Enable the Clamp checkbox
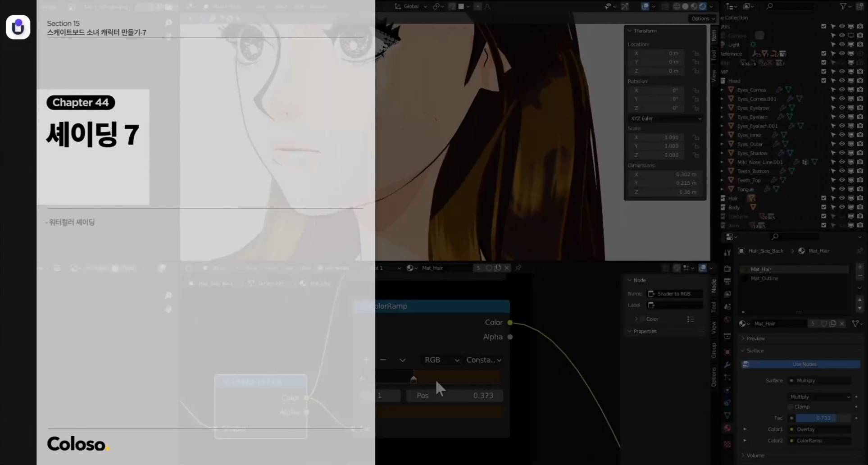Viewport: 868px width, 465px height. (x=791, y=407)
